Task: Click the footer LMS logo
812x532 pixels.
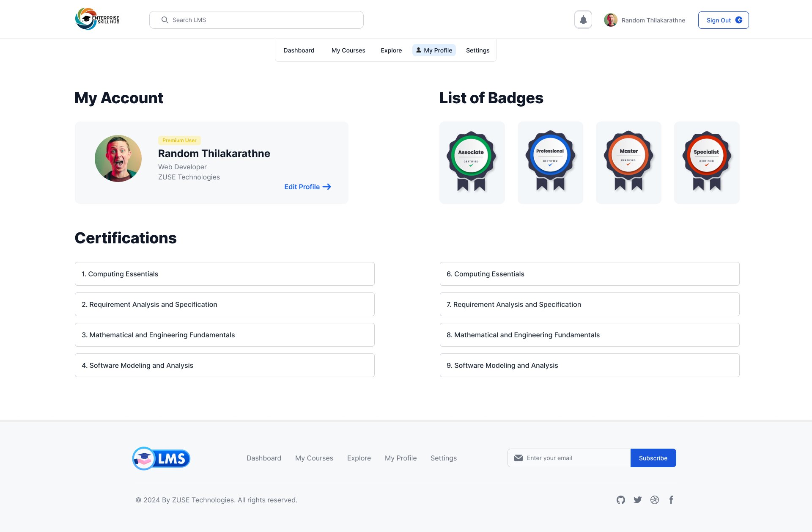Action: pos(161,458)
